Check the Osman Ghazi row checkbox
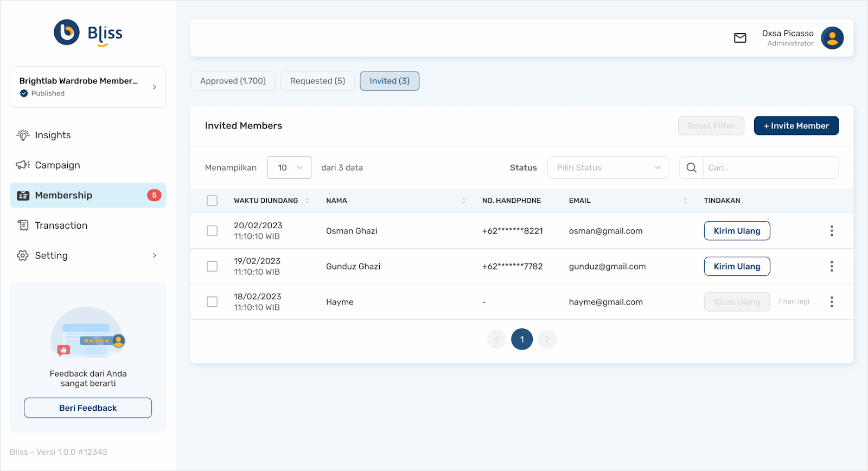 tap(212, 231)
